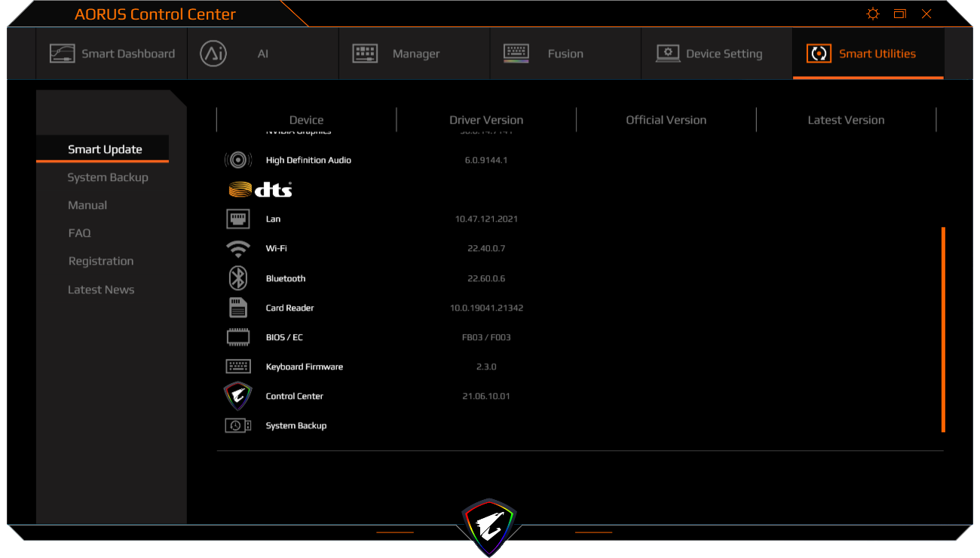The image size is (980, 558).
Task: Select the System Backup label in device list
Action: click(x=296, y=425)
